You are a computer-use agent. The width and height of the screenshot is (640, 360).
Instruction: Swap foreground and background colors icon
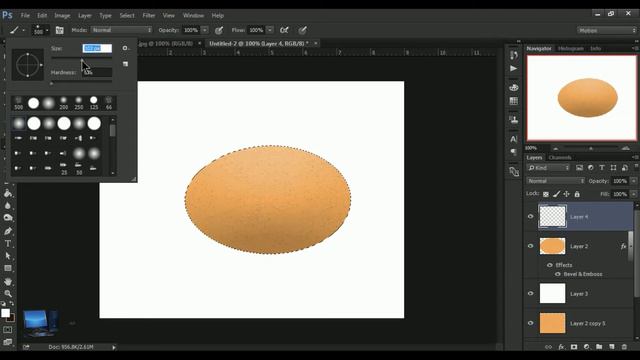point(11,304)
